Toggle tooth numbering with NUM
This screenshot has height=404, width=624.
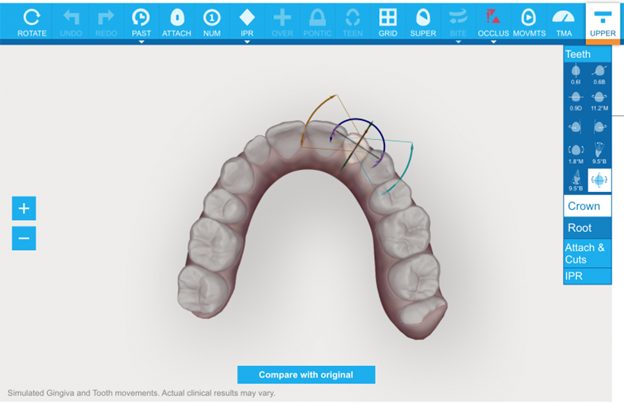pyautogui.click(x=211, y=20)
